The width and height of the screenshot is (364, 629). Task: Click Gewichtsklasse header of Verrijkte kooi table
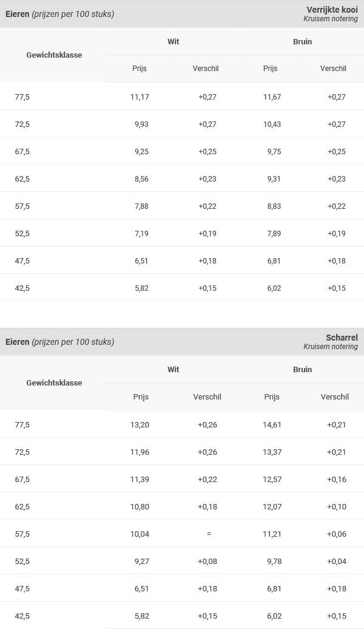click(54, 55)
